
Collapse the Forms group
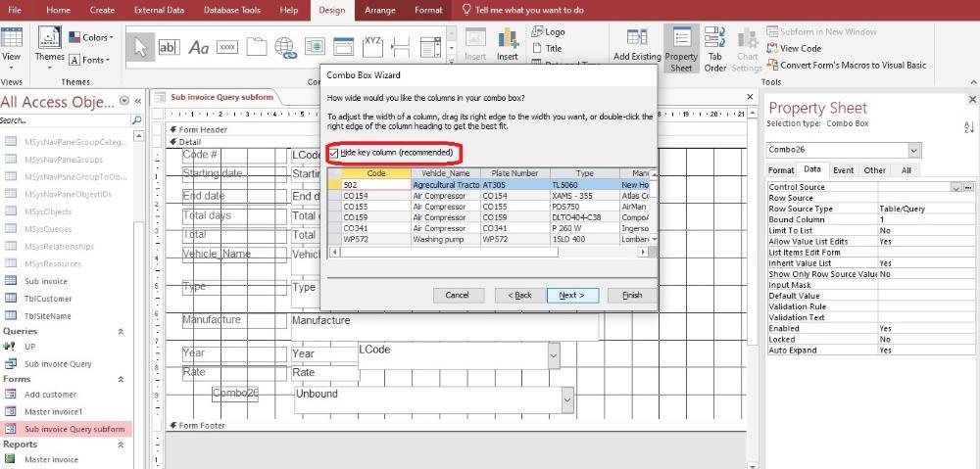(x=121, y=379)
